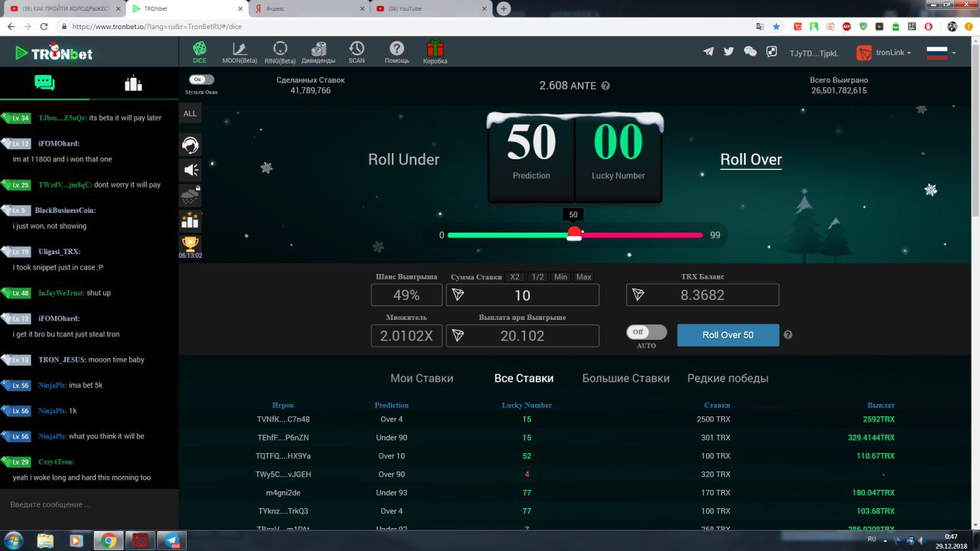Switch to the YouTube browser tab

[431, 8]
